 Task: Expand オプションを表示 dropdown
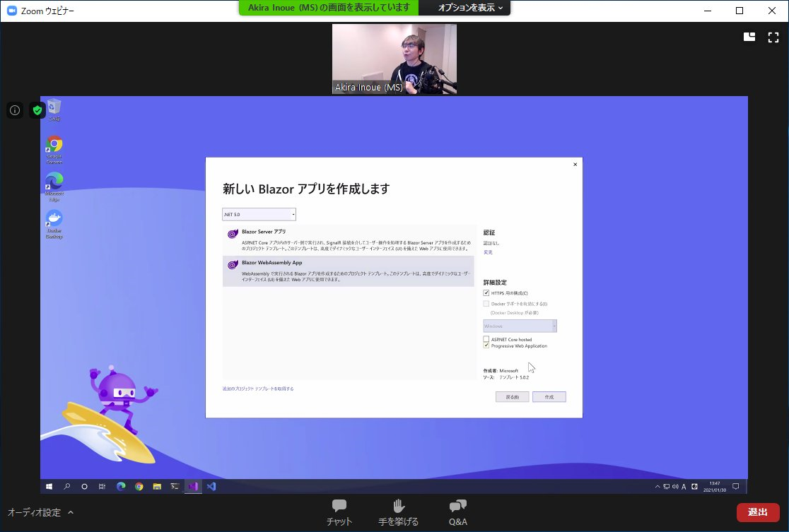click(470, 8)
